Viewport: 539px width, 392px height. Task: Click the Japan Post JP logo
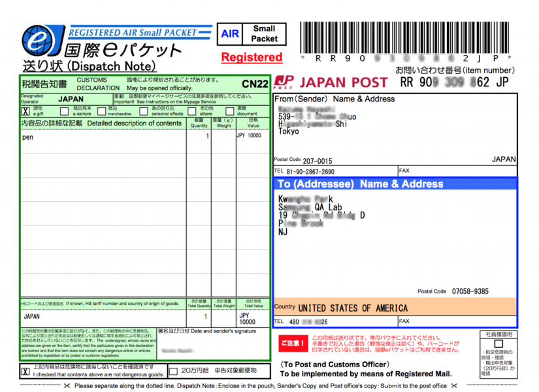coord(284,82)
